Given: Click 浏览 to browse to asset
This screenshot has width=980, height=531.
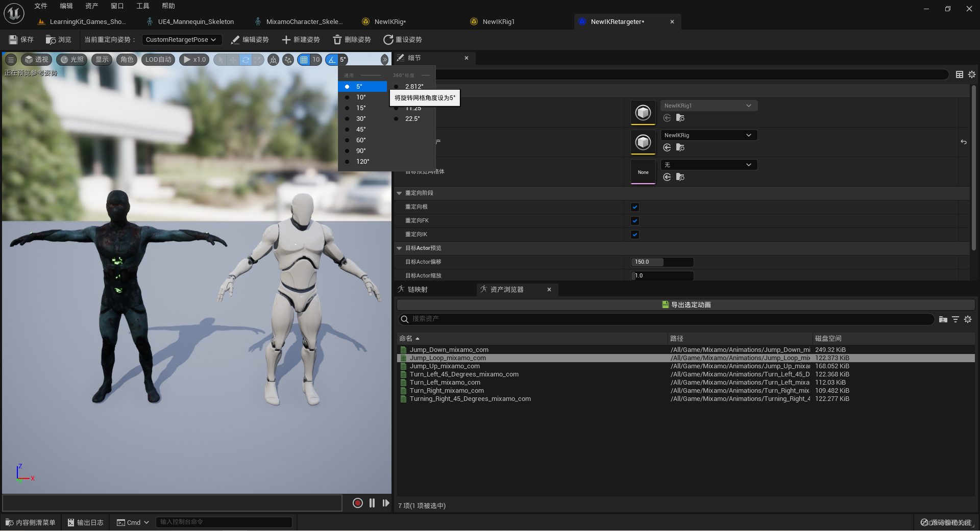Looking at the screenshot, I should coord(59,40).
